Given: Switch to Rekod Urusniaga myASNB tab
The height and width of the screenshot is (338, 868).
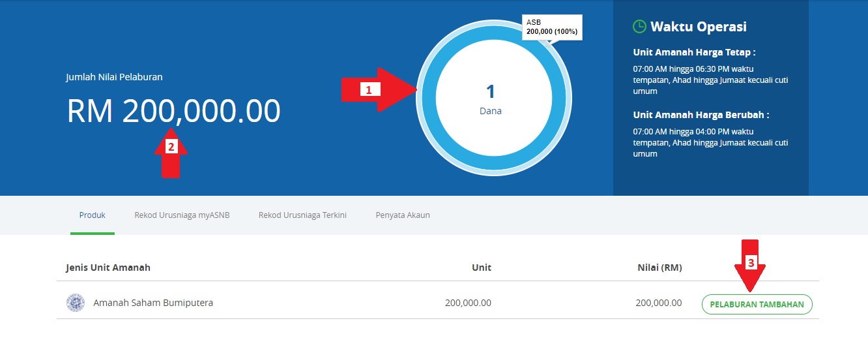Looking at the screenshot, I should pyautogui.click(x=182, y=215).
